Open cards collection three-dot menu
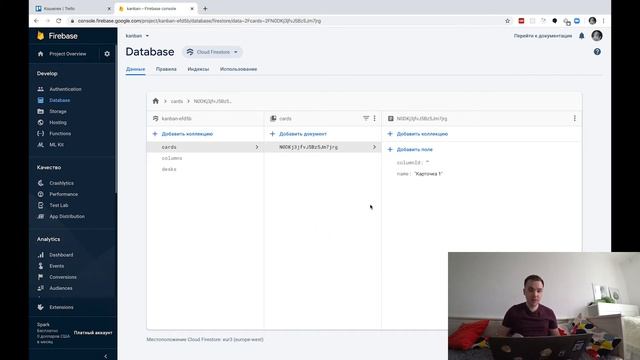The image size is (640, 360). [375, 118]
